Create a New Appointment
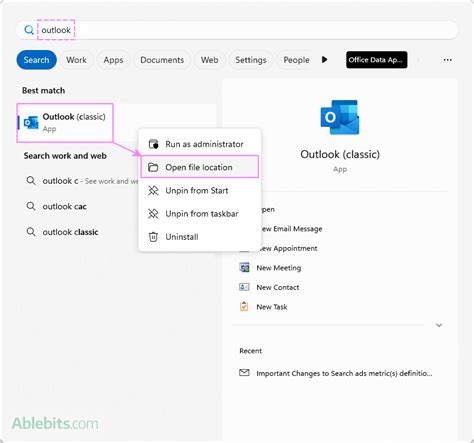 pos(289,248)
